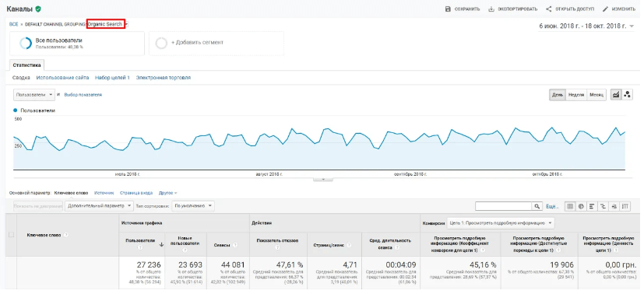Switch to the Сводка subtab
This screenshot has width=644, height=294.
tap(21, 78)
